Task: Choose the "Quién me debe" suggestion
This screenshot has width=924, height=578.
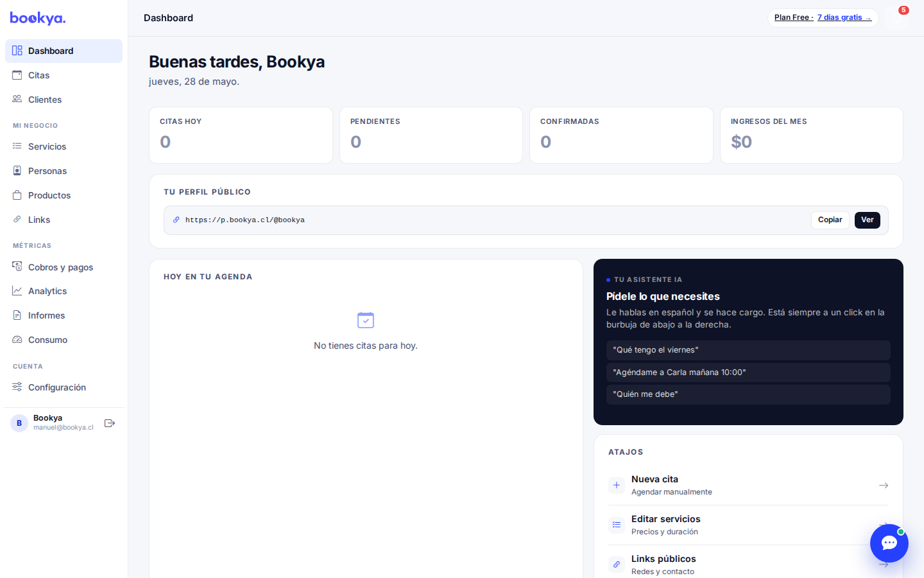Action: tap(748, 394)
